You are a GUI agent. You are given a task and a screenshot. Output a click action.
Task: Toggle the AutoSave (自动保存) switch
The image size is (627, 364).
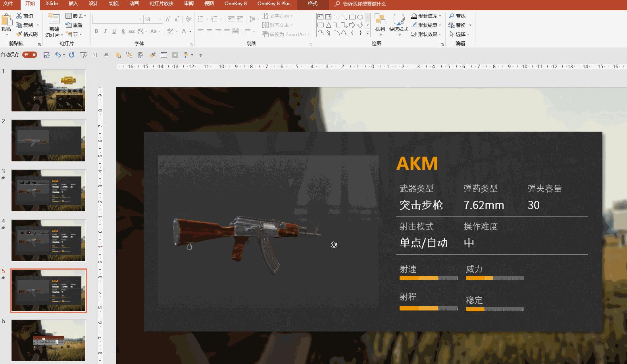click(x=30, y=55)
